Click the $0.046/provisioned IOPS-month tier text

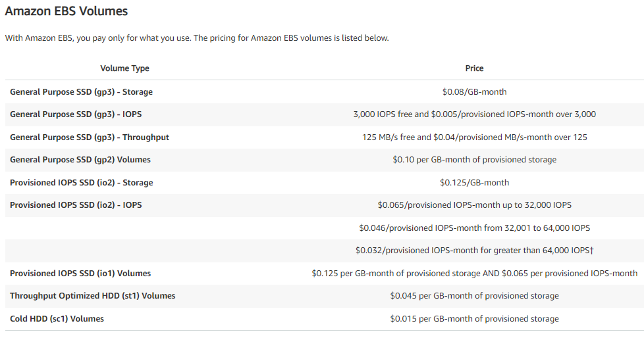474,228
